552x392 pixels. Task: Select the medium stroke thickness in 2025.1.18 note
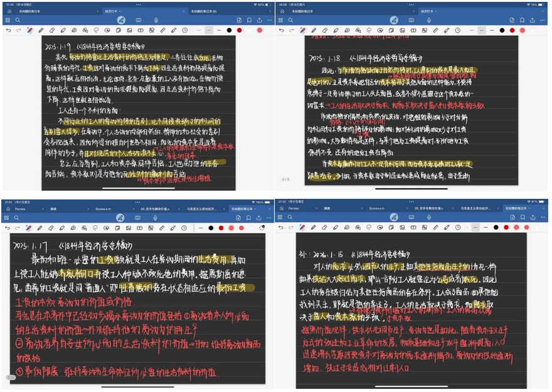[x=481, y=30]
